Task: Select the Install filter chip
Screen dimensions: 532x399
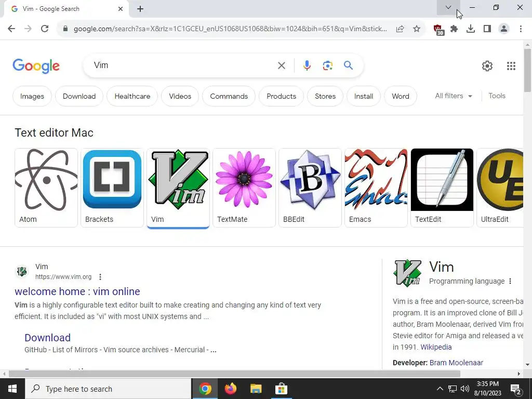Action: click(x=363, y=96)
